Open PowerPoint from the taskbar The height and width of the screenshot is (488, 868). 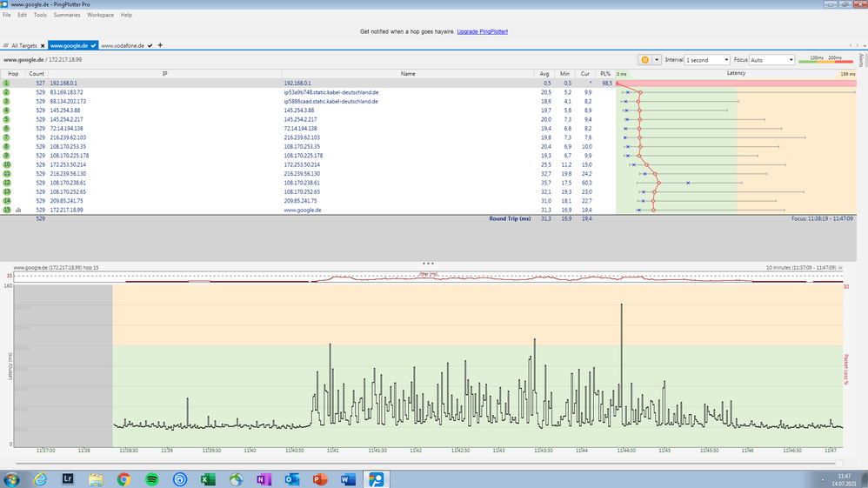(x=320, y=479)
